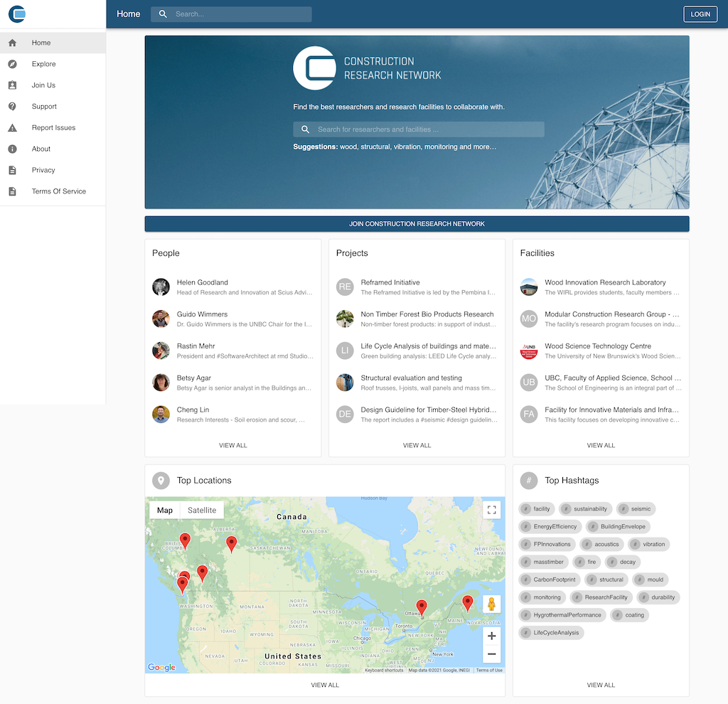View all Facilities
This screenshot has width=728, height=704.
(601, 445)
